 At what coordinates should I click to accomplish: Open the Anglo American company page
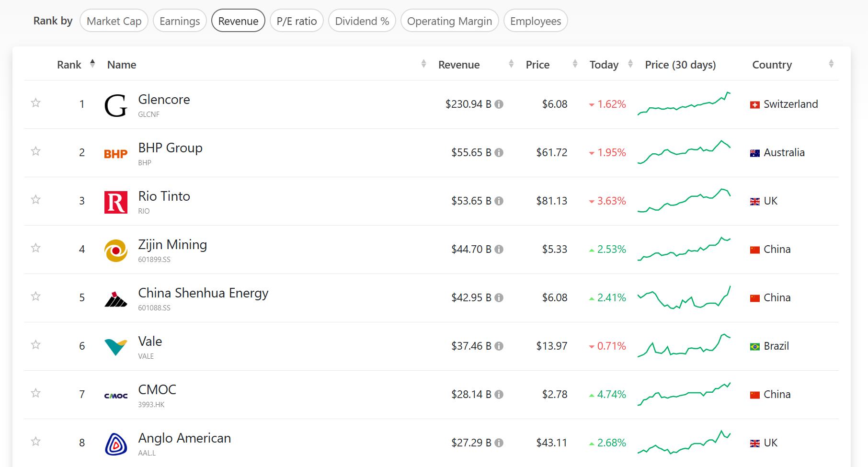tap(184, 438)
